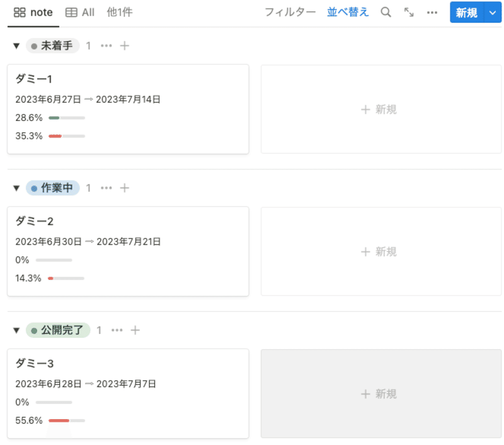Open the search magnifier icon
This screenshot has height=445, width=504.
coord(386,13)
